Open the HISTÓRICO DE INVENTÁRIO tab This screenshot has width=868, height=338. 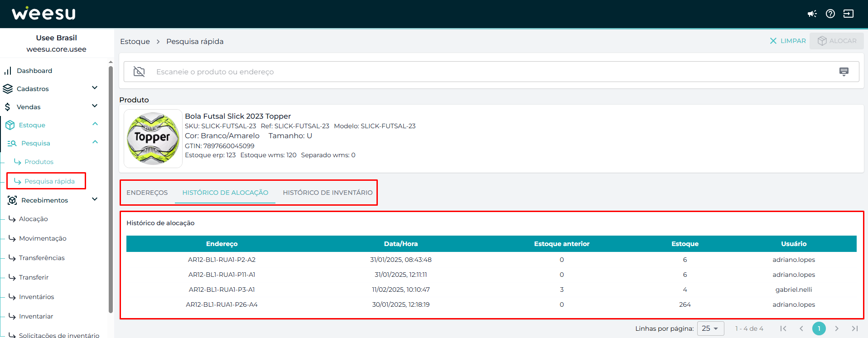[x=328, y=193]
